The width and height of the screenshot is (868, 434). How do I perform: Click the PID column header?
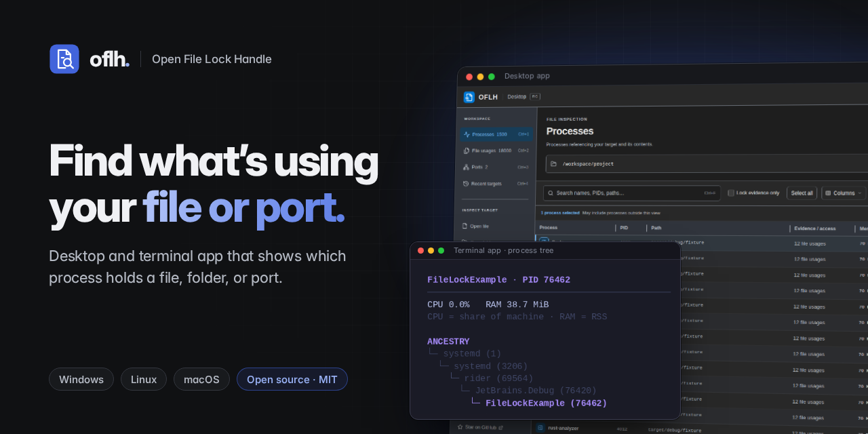[624, 228]
